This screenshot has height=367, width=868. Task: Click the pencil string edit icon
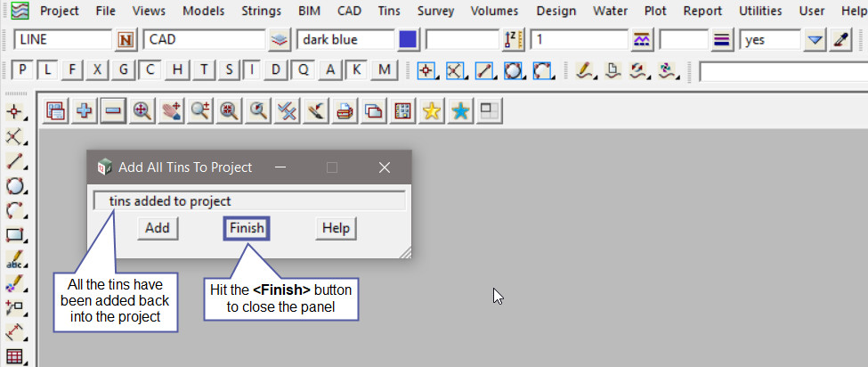coord(584,69)
